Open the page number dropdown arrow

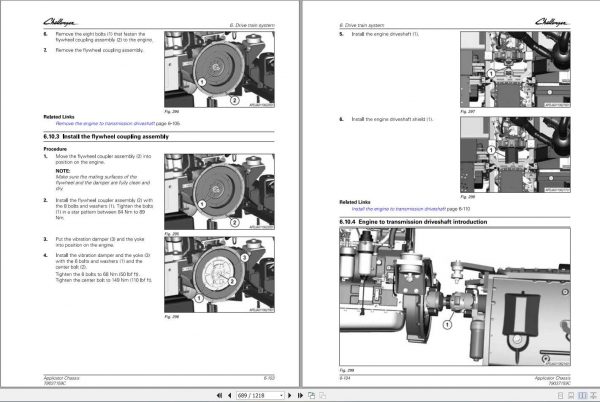(282, 395)
